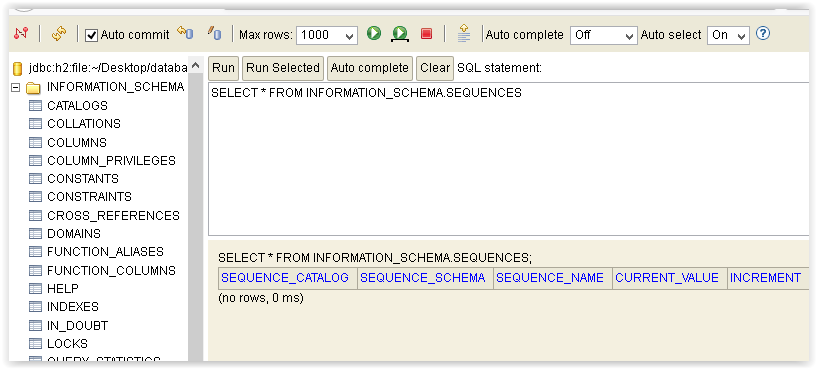This screenshot has height=369, width=817.
Task: Click the INFORMATION_SCHEMA folder icon
Action: [x=33, y=88]
